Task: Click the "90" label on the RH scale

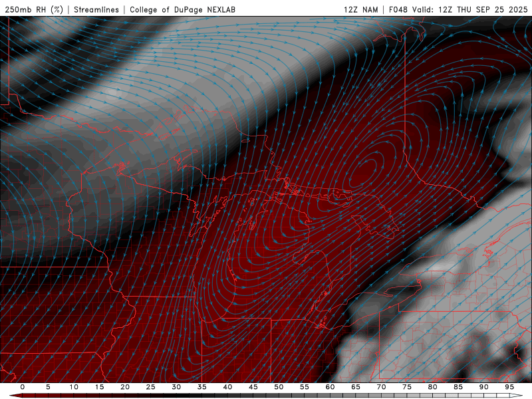Action: tap(483, 387)
